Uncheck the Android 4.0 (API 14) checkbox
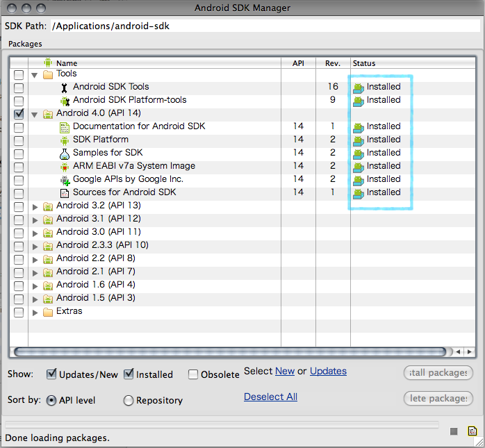Viewport: 485px width, 448px height. point(19,114)
